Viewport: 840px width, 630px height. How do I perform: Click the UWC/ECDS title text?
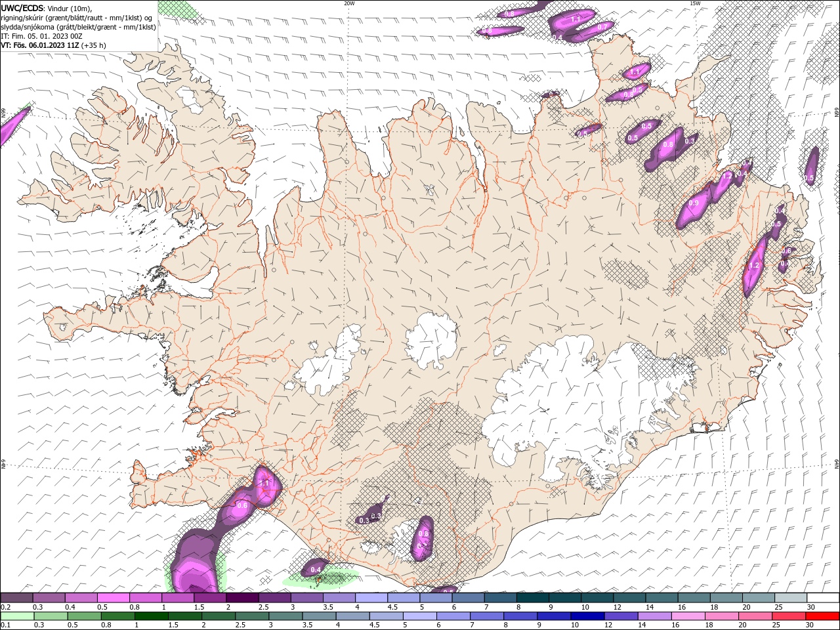(22, 8)
